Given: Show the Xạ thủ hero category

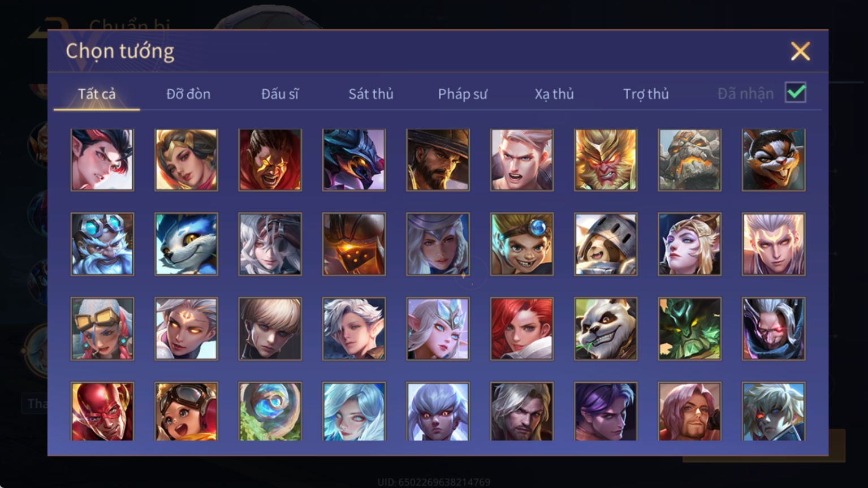Looking at the screenshot, I should tap(554, 94).
